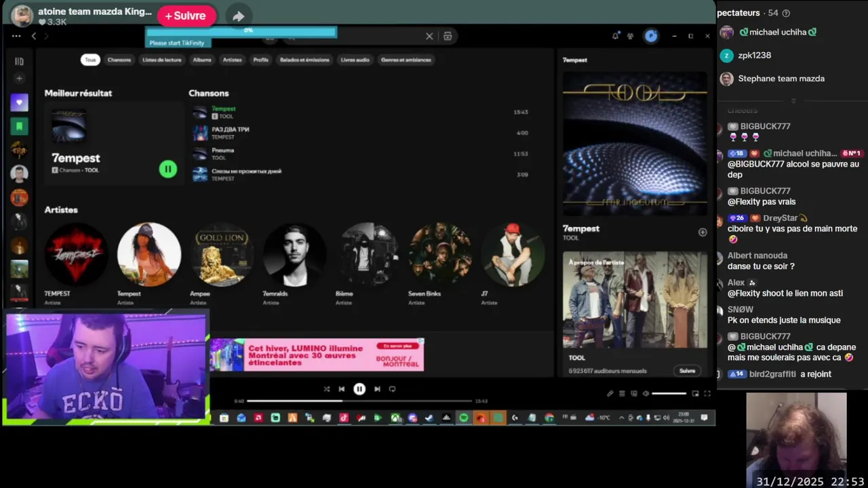
Task: Open Spotify account profile avatar
Action: pos(651,36)
